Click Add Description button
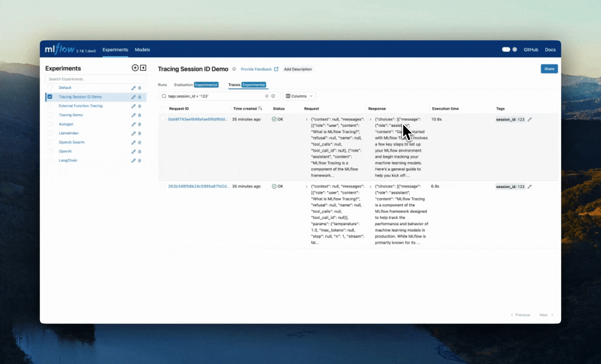This screenshot has height=364, width=601. click(x=298, y=69)
